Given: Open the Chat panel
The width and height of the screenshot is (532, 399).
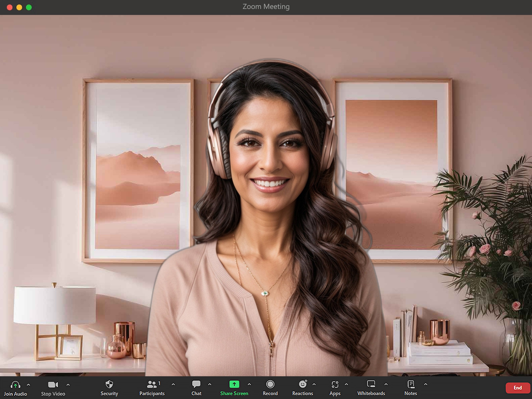Looking at the screenshot, I should pyautogui.click(x=196, y=384).
